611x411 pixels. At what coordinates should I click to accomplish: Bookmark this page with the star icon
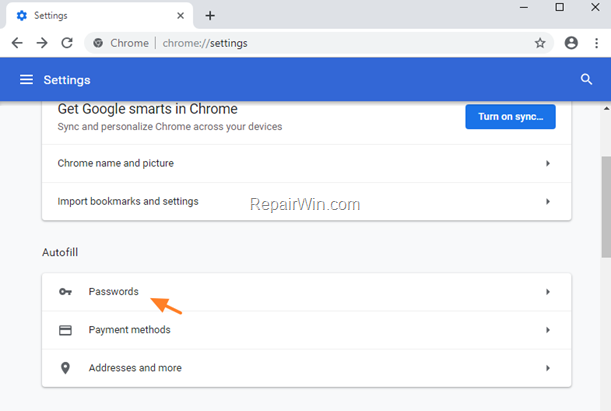tap(540, 43)
